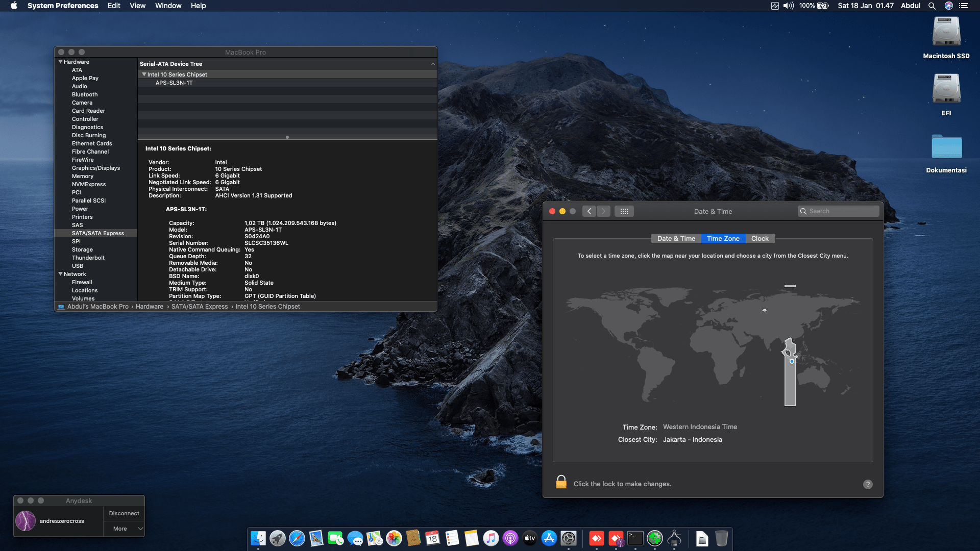
Task: Select Firewall under Network
Action: click(x=82, y=282)
